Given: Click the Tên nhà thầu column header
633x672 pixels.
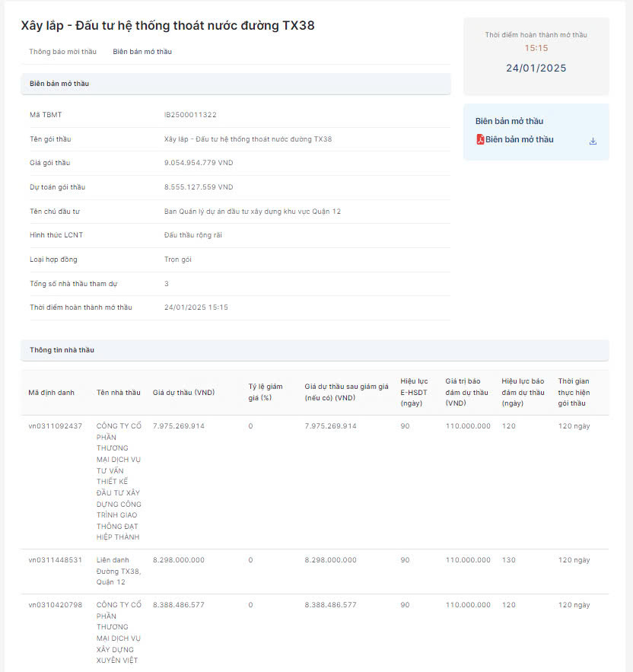Looking at the screenshot, I should 118,393.
